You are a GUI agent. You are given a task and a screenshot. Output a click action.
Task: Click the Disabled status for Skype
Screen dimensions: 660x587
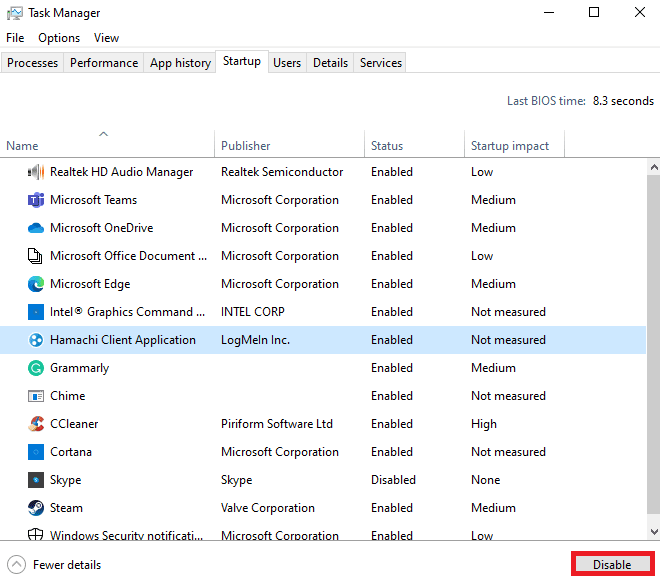point(393,480)
